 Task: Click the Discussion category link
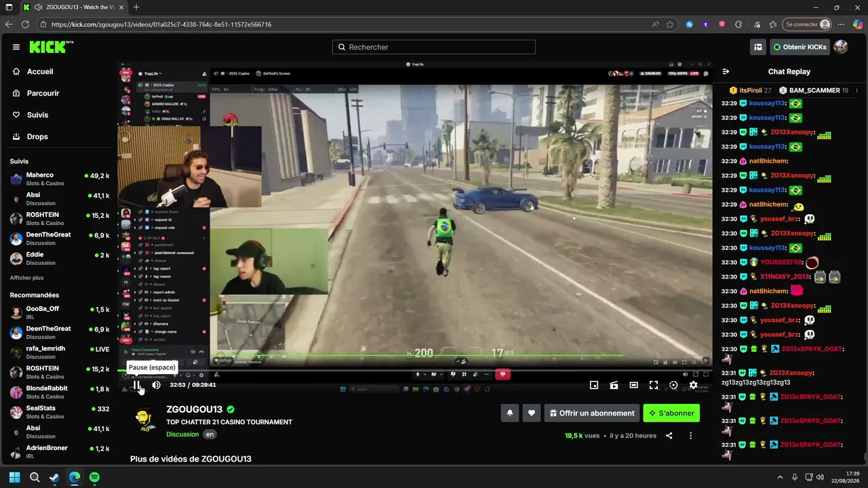pos(182,434)
